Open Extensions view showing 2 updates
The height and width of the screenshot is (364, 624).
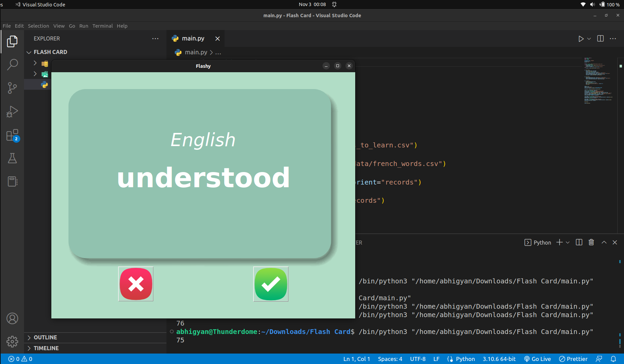pyautogui.click(x=12, y=135)
